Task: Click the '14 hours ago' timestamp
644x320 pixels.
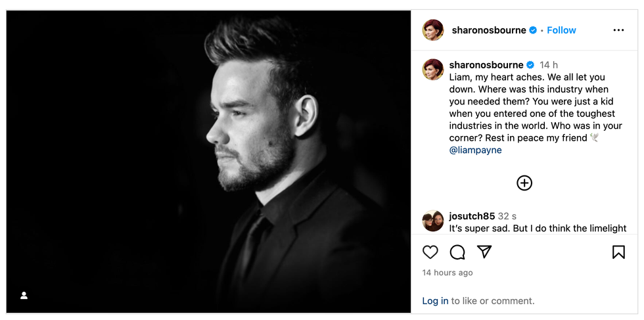Action: [448, 273]
